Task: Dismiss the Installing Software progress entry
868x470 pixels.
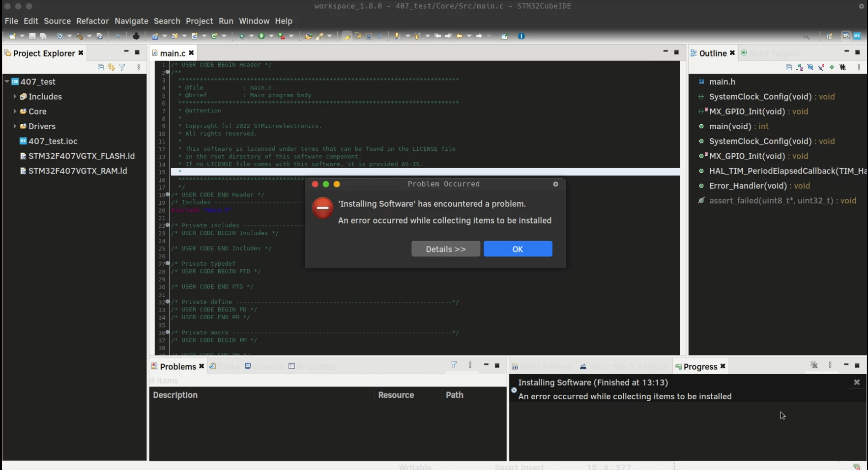Action: click(x=857, y=382)
